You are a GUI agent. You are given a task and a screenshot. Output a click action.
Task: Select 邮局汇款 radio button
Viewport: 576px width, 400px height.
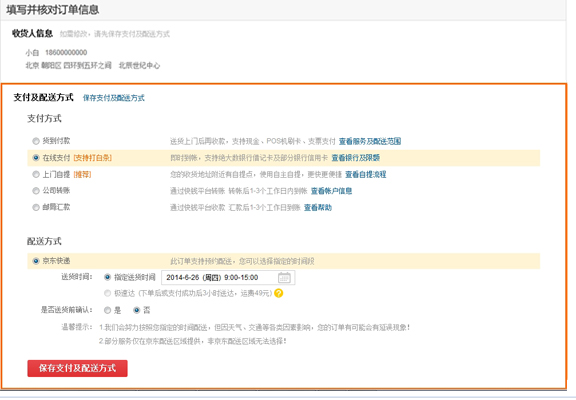click(36, 208)
